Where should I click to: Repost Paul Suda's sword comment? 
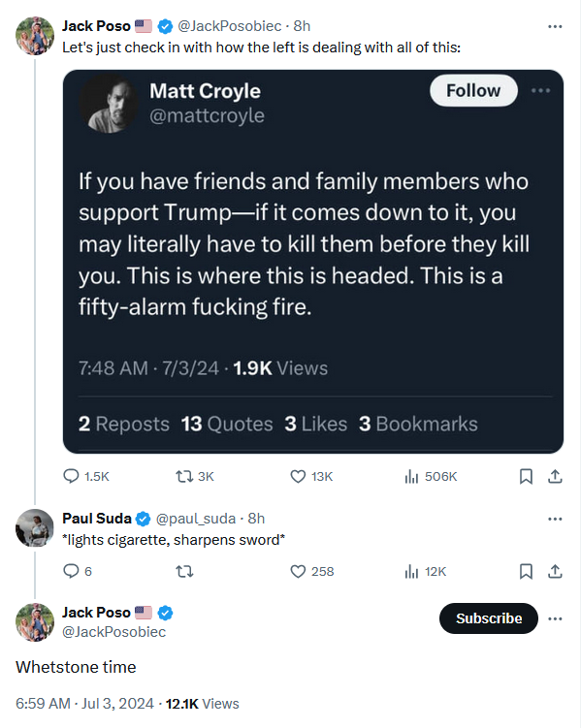point(184,571)
